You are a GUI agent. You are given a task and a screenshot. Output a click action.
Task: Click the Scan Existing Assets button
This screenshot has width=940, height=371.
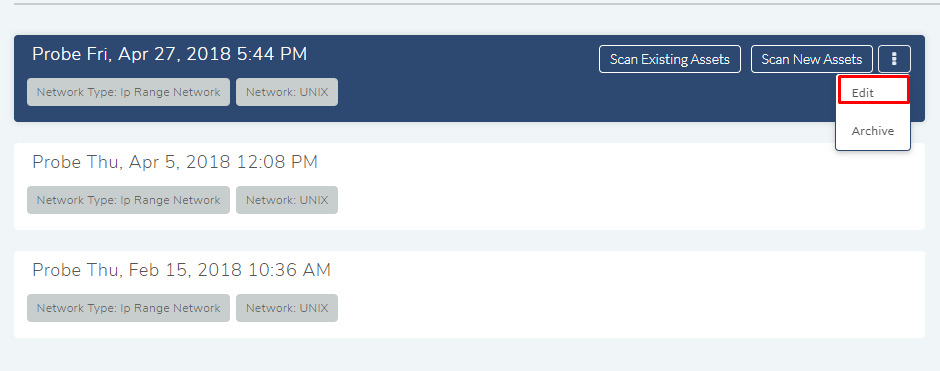pos(670,59)
